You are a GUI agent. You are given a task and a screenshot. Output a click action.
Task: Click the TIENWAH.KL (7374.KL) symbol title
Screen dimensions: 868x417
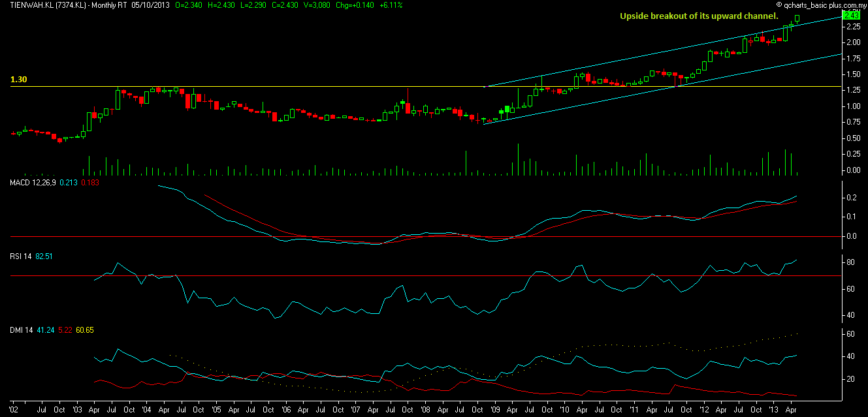(x=49, y=5)
